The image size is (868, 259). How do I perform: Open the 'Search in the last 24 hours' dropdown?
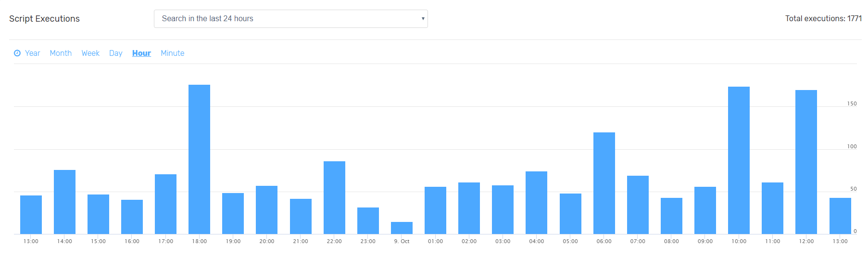(x=290, y=19)
